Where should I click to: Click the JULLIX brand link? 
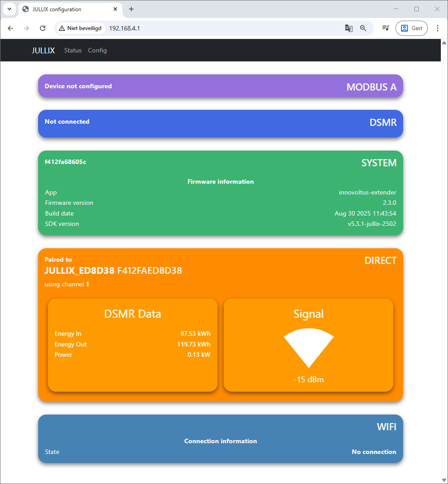pos(43,50)
